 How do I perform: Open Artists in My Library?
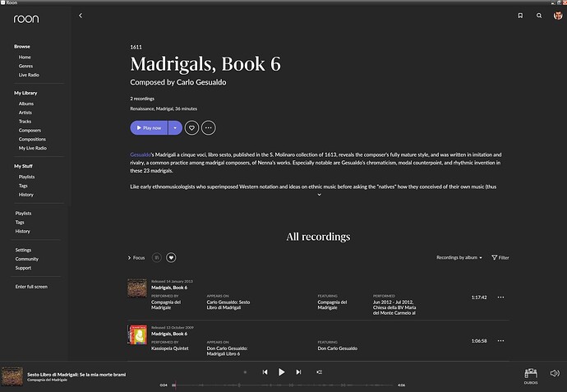pos(25,113)
